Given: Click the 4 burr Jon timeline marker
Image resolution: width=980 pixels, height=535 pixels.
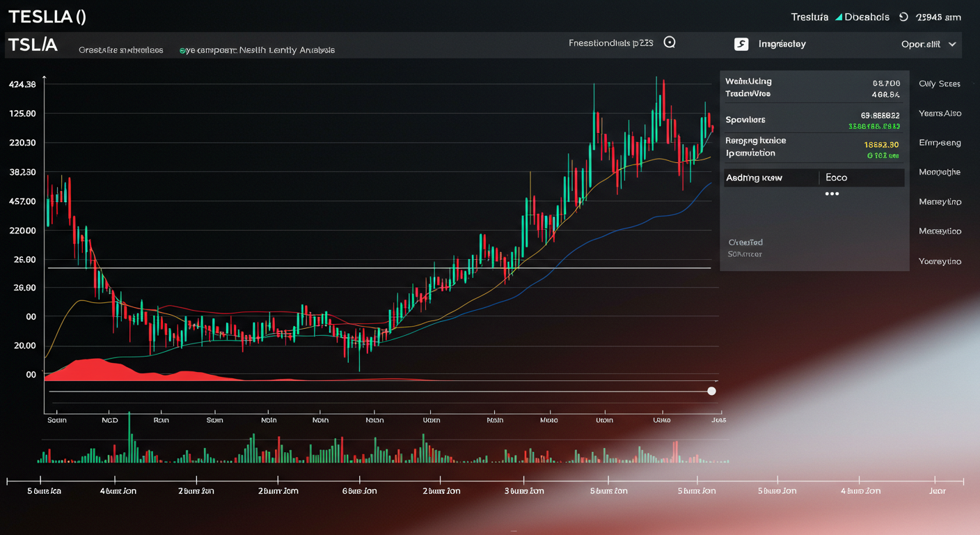Looking at the screenshot, I should 118,491.
